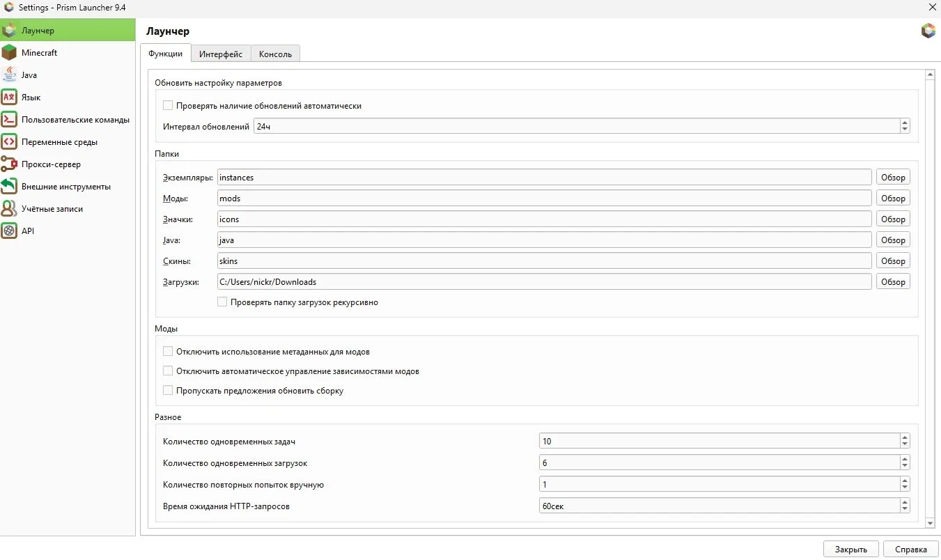The height and width of the screenshot is (560, 941).
Task: Toggle Пропускать предложения обновить сборку checkbox
Action: [168, 391]
